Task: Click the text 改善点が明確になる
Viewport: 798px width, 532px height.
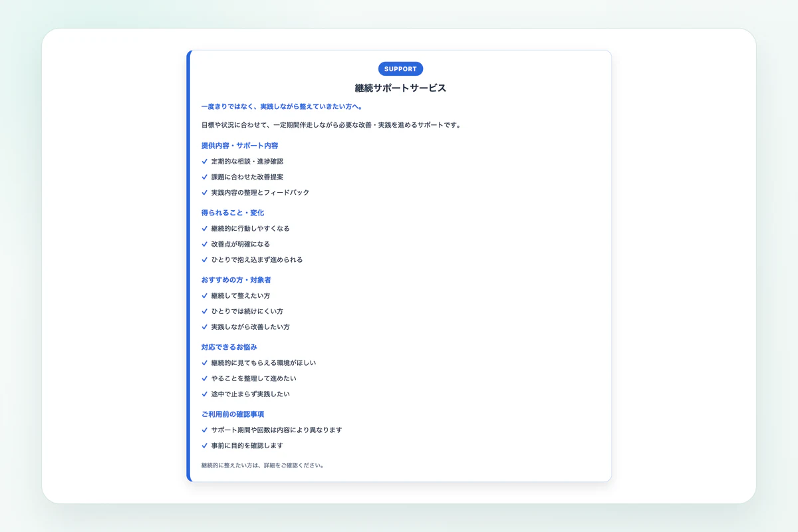Action: [x=241, y=244]
